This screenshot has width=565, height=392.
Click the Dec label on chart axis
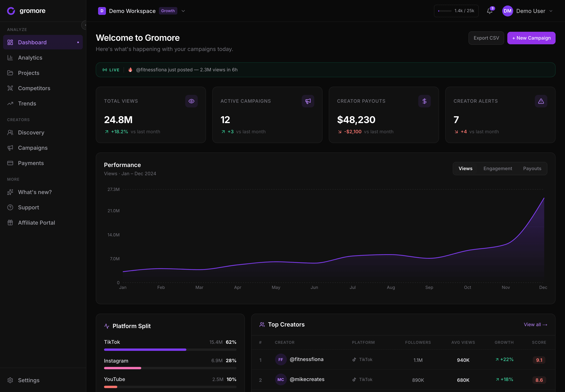click(x=543, y=287)
